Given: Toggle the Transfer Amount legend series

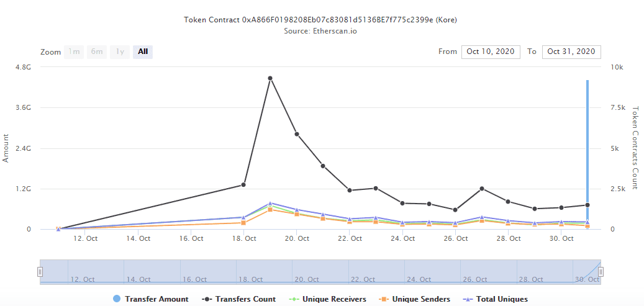Looking at the screenshot, I should coord(151,299).
